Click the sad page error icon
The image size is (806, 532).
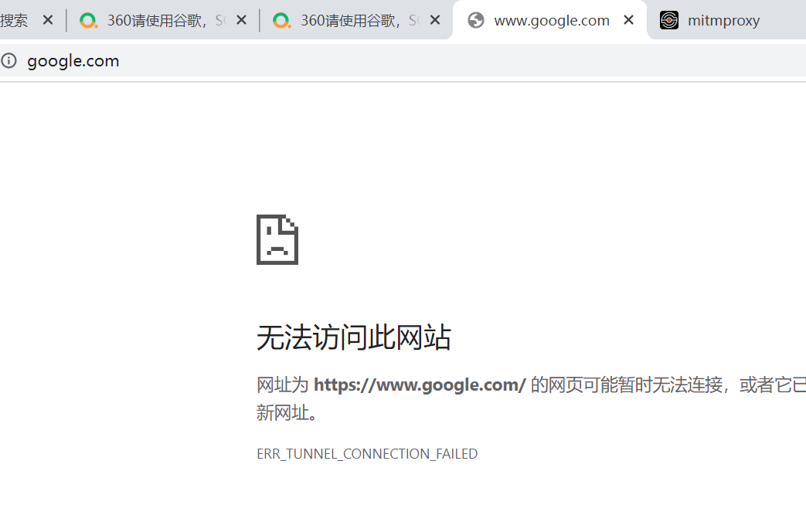click(x=277, y=240)
